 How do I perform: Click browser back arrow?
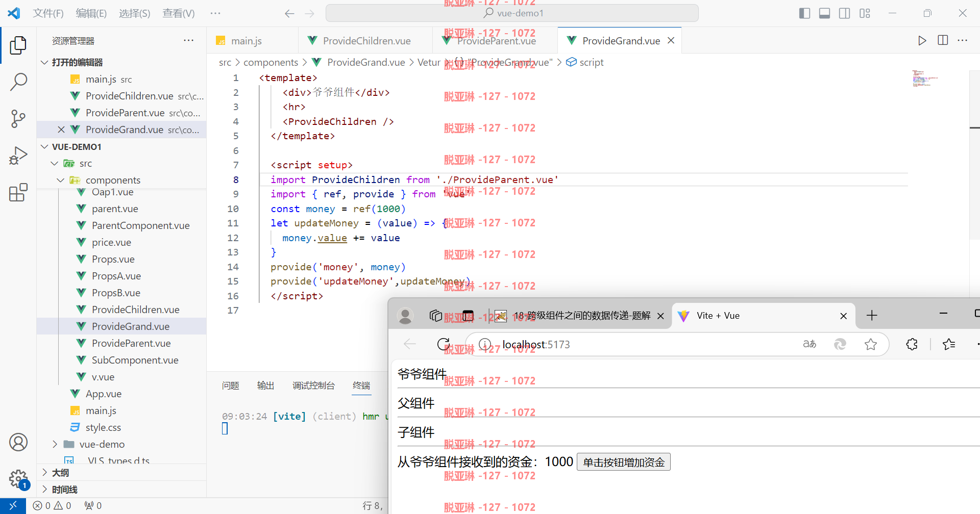tap(409, 344)
